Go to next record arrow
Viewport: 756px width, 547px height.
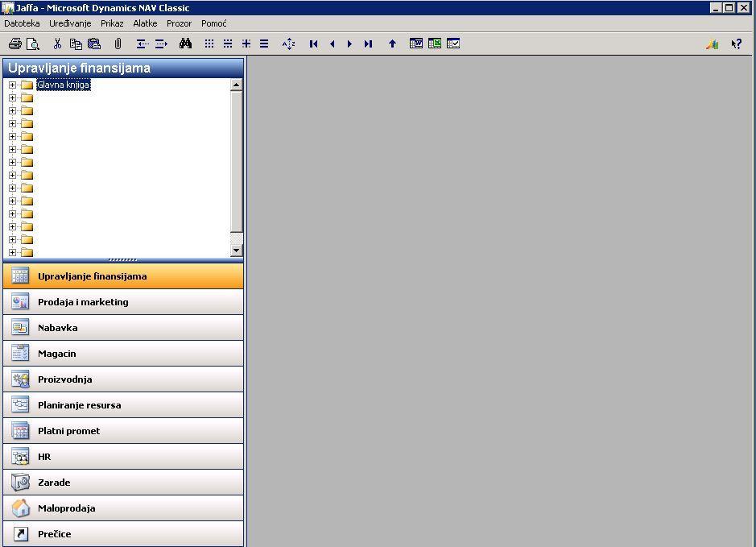click(x=349, y=44)
